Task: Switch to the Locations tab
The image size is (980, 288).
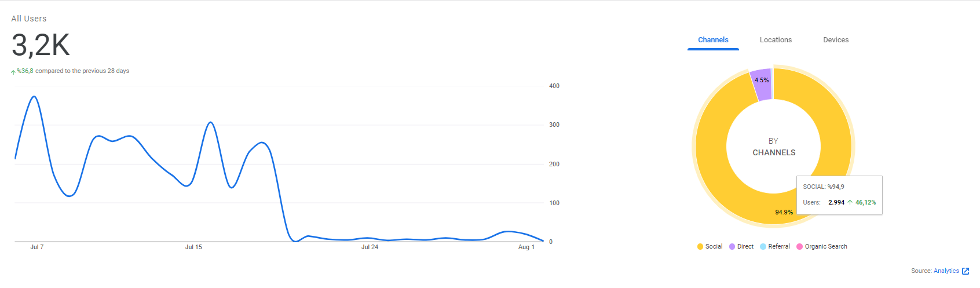Action: pos(776,40)
